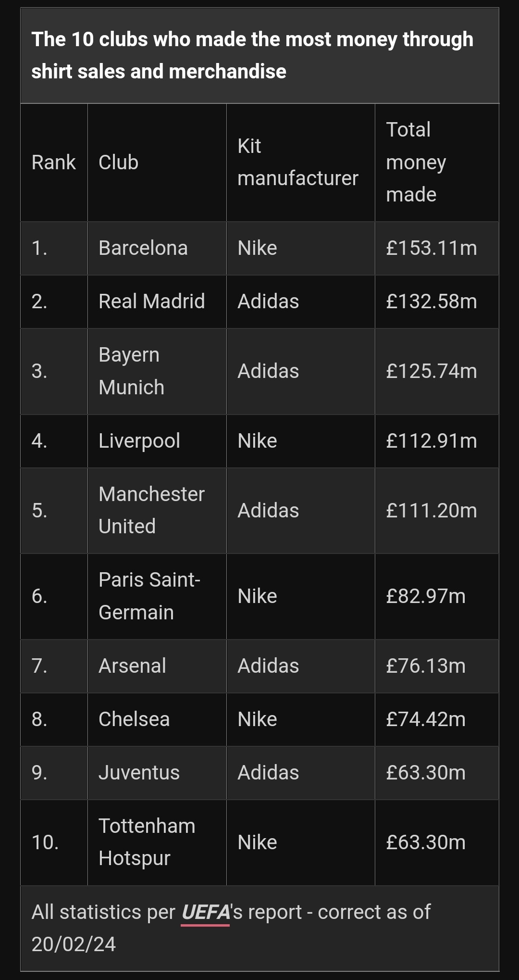Tap the Paris Saint-Germain cell
The height and width of the screenshot is (980, 519).
point(157,596)
